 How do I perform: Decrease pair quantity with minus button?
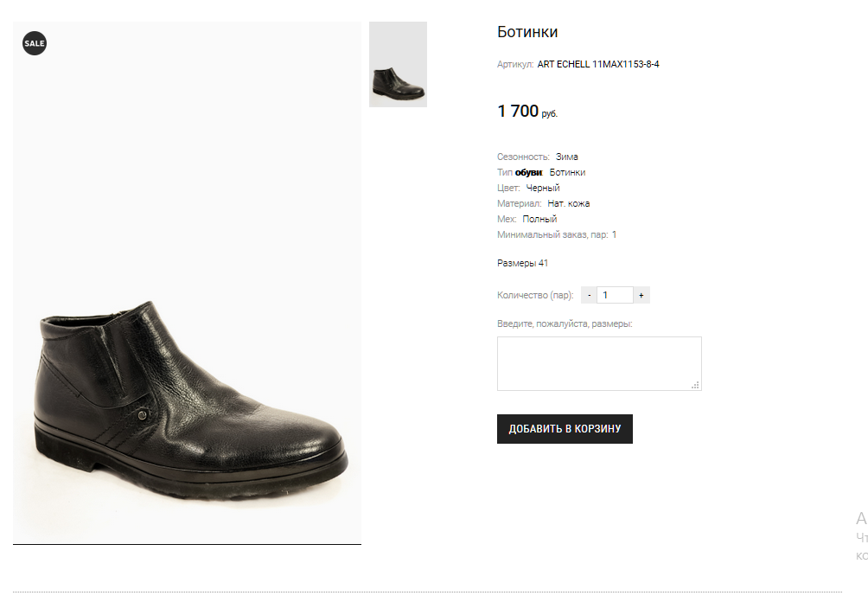pos(589,295)
